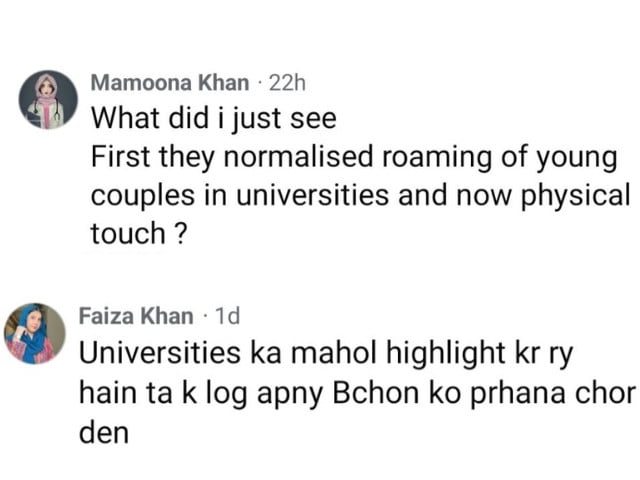Click the line starting "hain ta k log apny"
Image resolution: width=640 pixels, height=480 pixels.
(x=357, y=394)
